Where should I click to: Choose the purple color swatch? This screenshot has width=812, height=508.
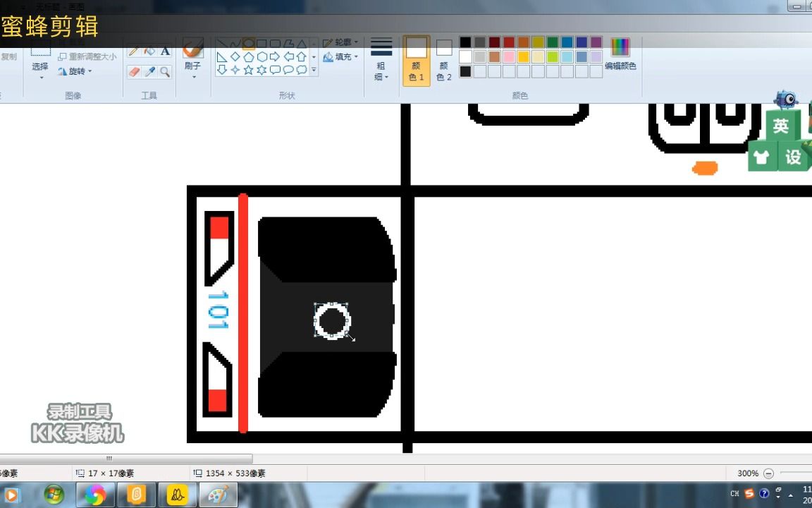[596, 42]
